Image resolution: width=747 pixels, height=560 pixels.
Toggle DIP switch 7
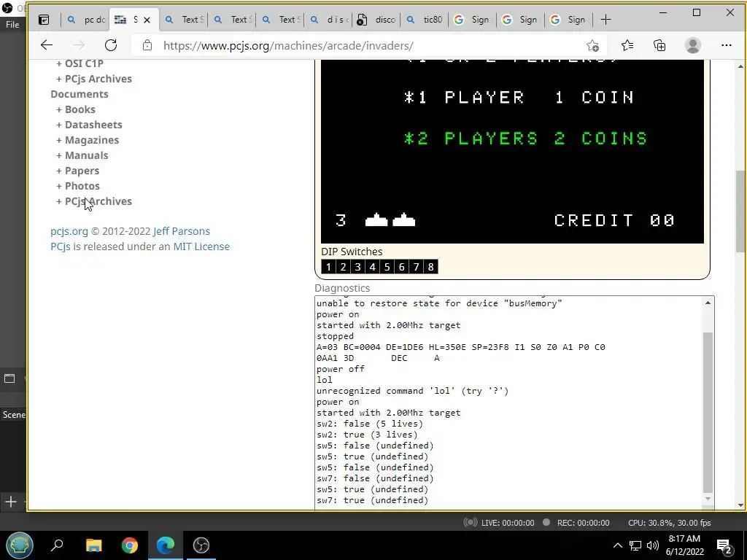[x=417, y=267]
